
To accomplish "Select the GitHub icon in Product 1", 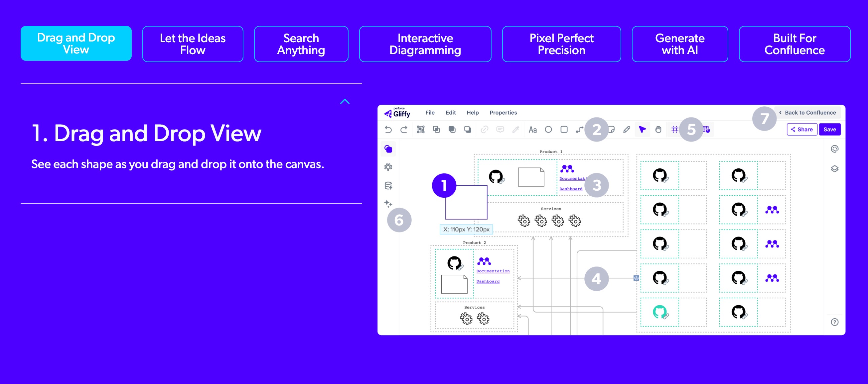I will pos(496,176).
